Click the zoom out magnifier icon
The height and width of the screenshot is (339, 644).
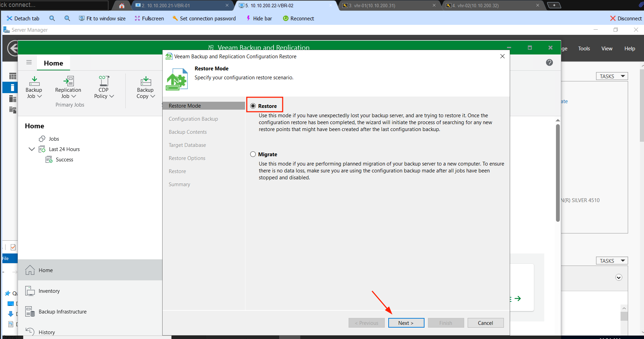pos(67,18)
